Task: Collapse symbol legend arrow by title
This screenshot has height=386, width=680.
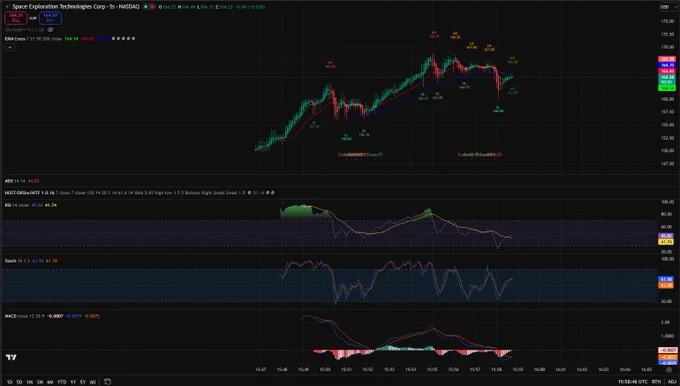Action: [x=7, y=7]
